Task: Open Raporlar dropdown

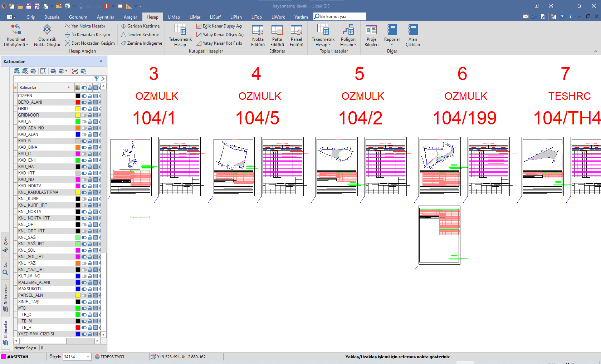Action: coord(392,35)
